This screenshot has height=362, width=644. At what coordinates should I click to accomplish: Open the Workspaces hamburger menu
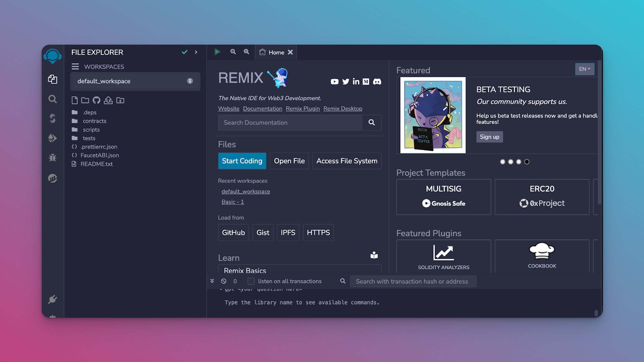coord(75,67)
